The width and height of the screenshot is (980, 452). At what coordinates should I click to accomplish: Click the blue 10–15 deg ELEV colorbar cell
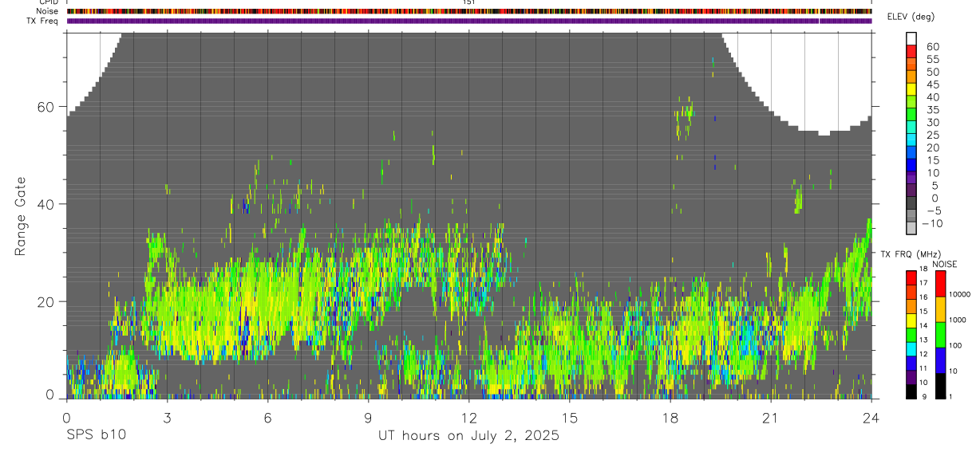click(911, 166)
